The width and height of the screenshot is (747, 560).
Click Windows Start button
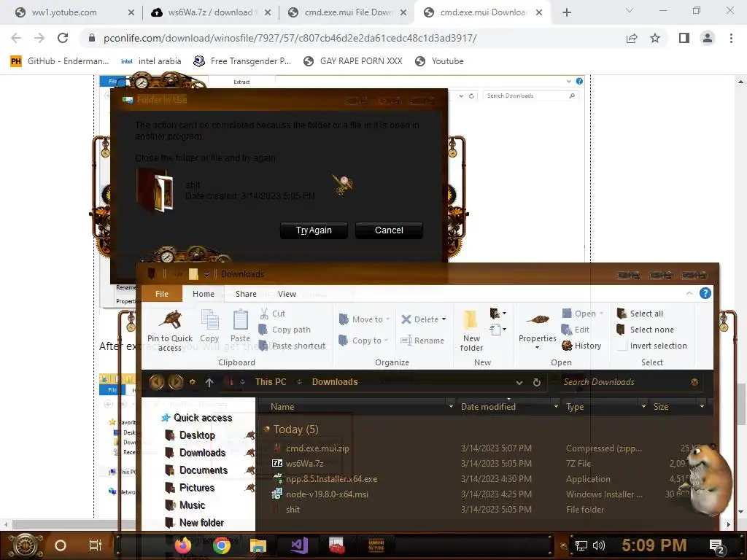(26, 545)
